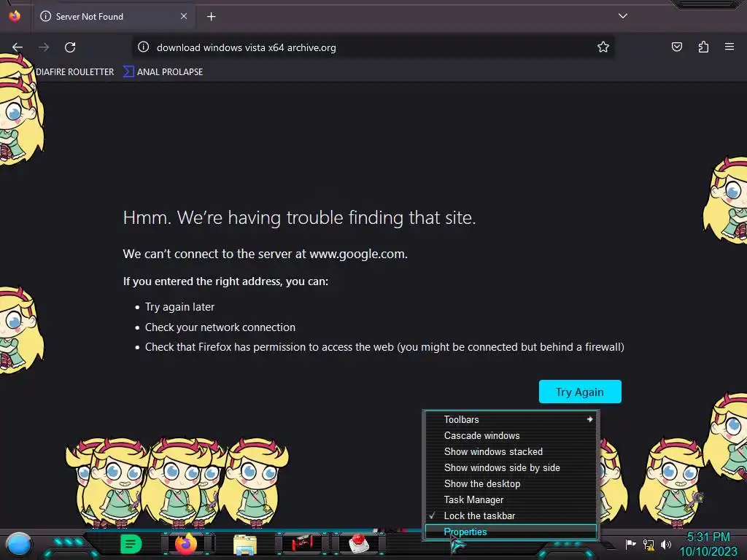Viewport: 747px width, 560px height.
Task: Expand the Toolbars submenu
Action: point(510,419)
